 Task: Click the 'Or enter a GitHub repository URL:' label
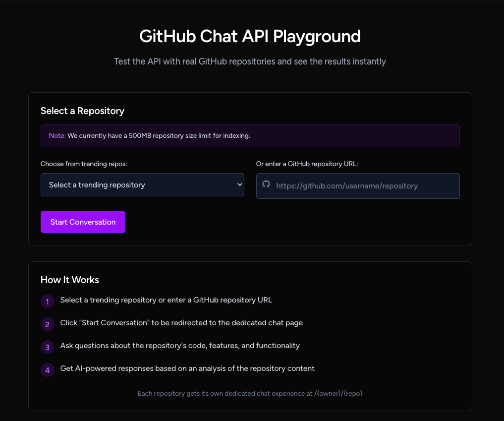[x=307, y=164]
